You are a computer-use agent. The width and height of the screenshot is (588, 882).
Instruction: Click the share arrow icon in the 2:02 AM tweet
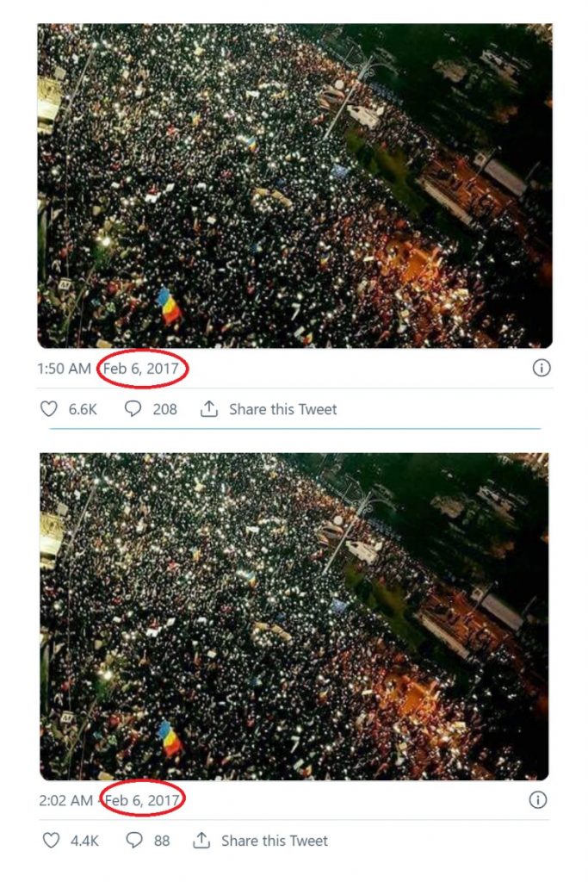201,841
